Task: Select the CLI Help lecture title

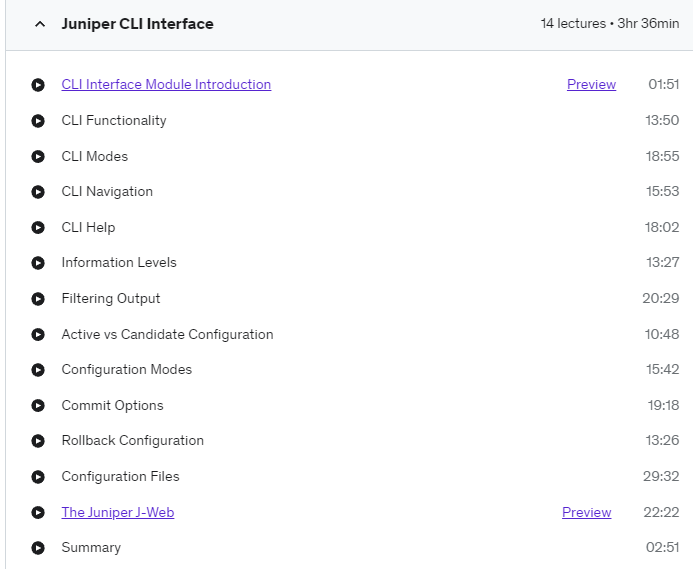Action: (88, 227)
